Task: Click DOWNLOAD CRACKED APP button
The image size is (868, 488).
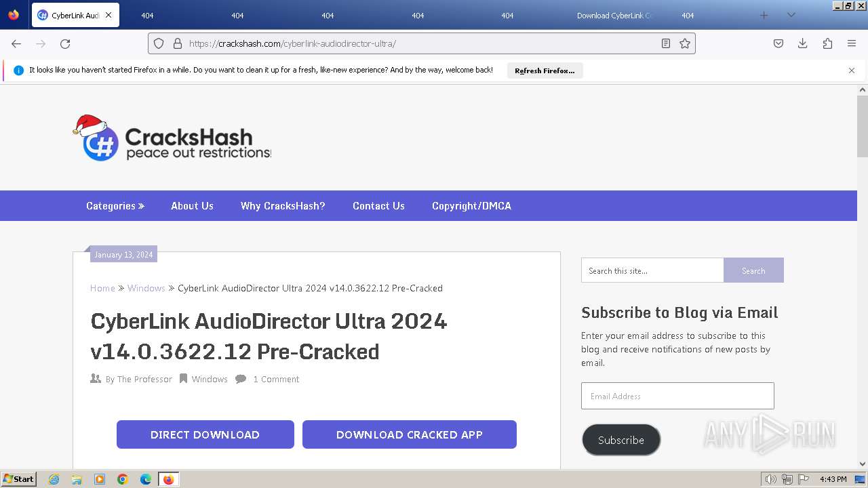Action: [410, 434]
